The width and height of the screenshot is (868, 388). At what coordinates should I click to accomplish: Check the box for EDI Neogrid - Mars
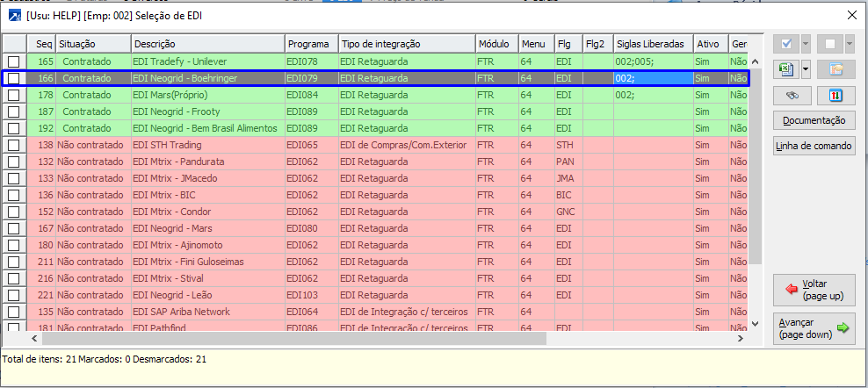click(x=14, y=228)
